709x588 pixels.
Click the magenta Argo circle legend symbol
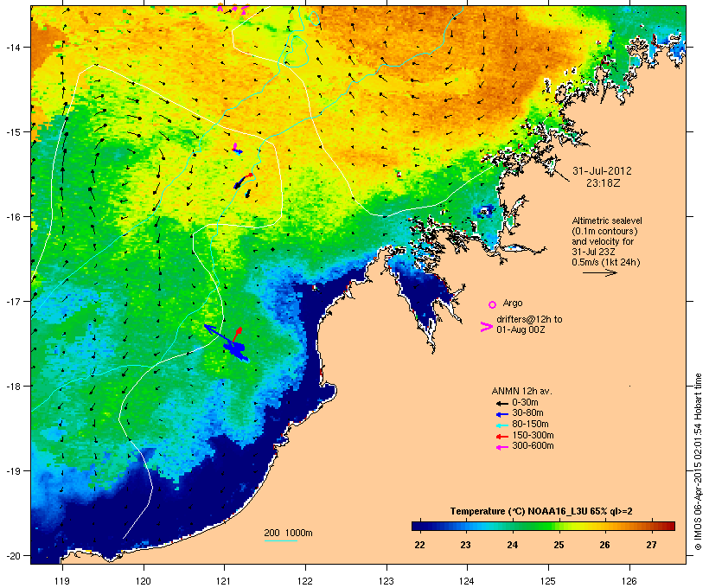(492, 304)
